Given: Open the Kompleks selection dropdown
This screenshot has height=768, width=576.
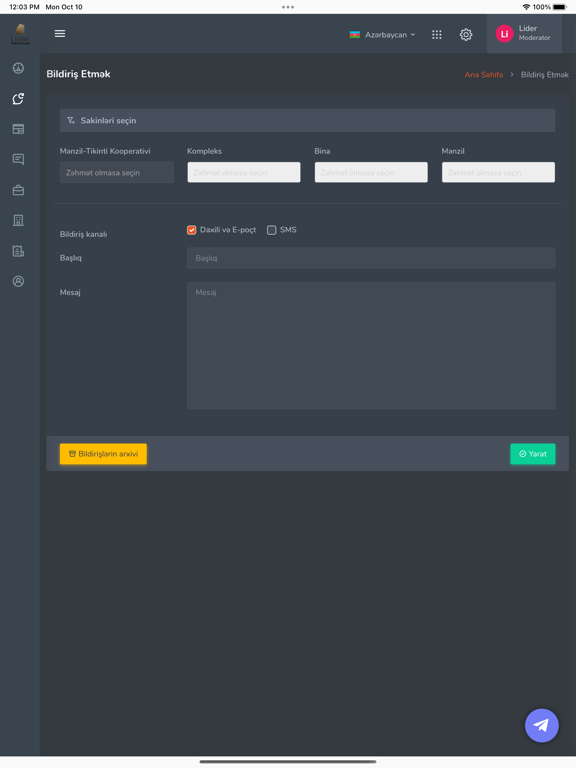Looking at the screenshot, I should coord(244,172).
